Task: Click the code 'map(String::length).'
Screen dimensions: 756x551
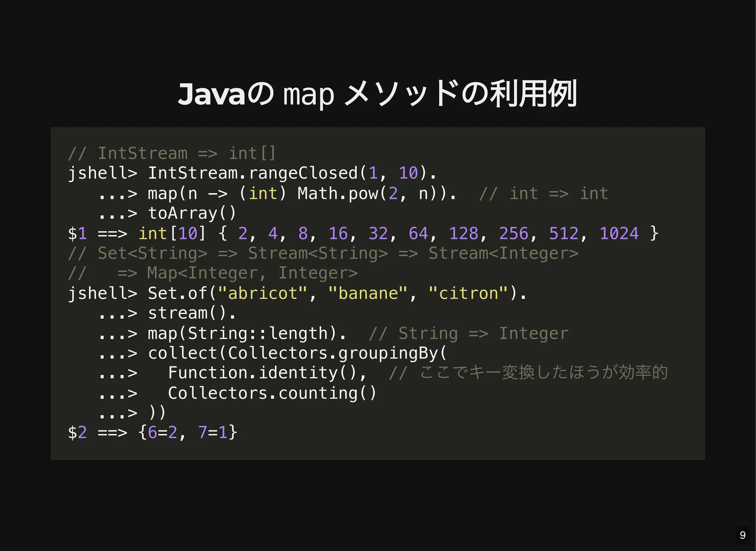Action: [x=247, y=333]
